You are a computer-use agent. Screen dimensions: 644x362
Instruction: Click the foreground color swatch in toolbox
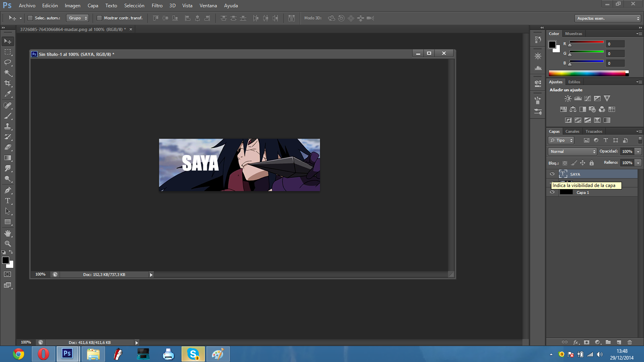click(6, 260)
